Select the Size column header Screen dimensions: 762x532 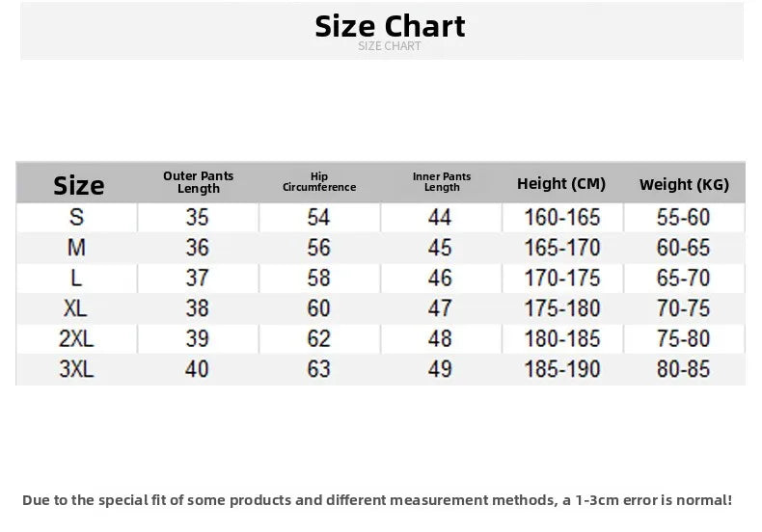[x=79, y=185]
